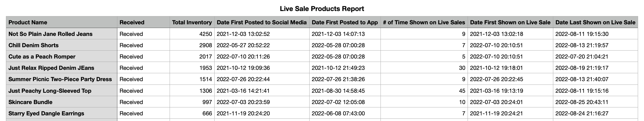The height and width of the screenshot is (121, 644).
Task: Click the Cute as a Peach Romper cell
Action: (x=42, y=57)
